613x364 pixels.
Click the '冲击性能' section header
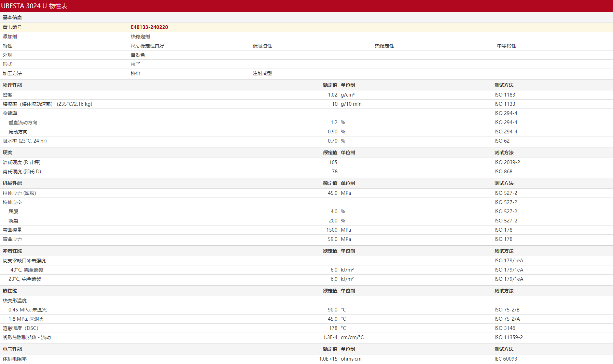(12, 251)
